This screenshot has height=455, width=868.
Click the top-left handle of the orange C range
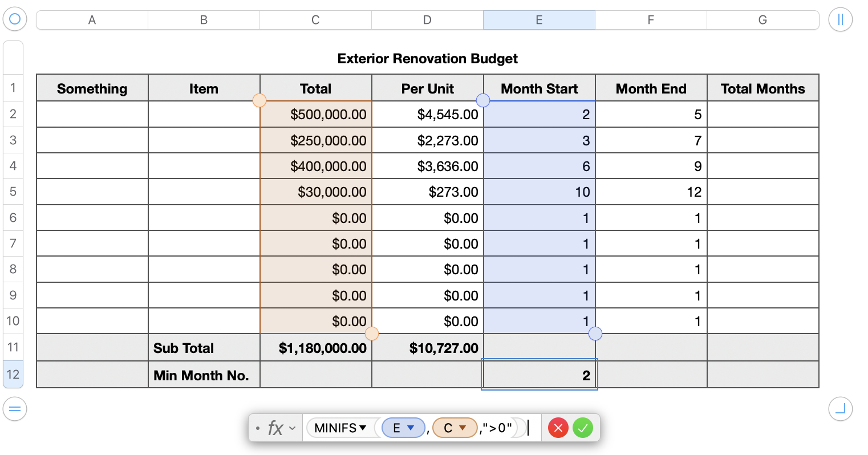coord(259,100)
